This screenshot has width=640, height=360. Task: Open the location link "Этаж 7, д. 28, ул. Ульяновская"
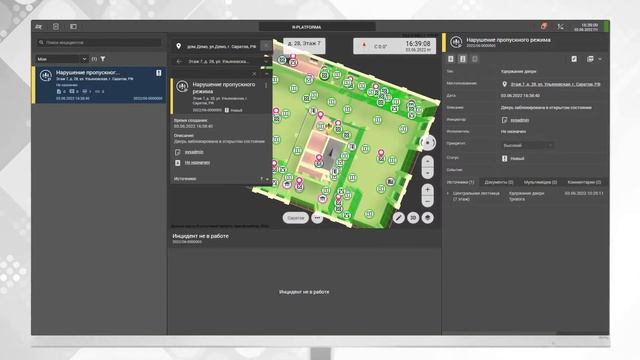555,84
